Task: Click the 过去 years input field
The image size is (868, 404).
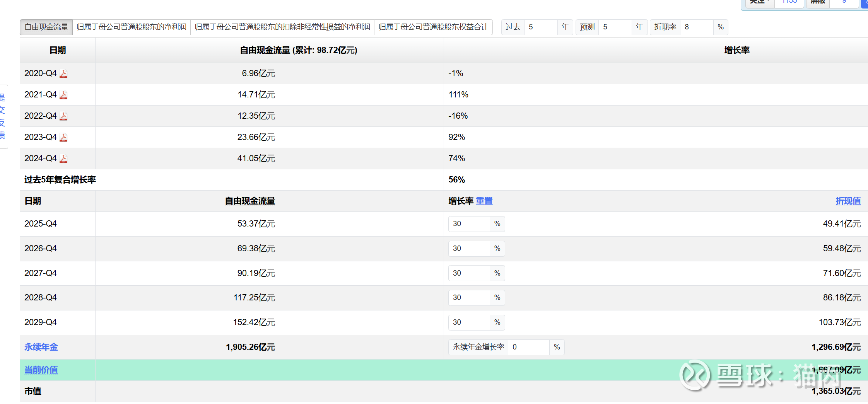Action: (541, 27)
